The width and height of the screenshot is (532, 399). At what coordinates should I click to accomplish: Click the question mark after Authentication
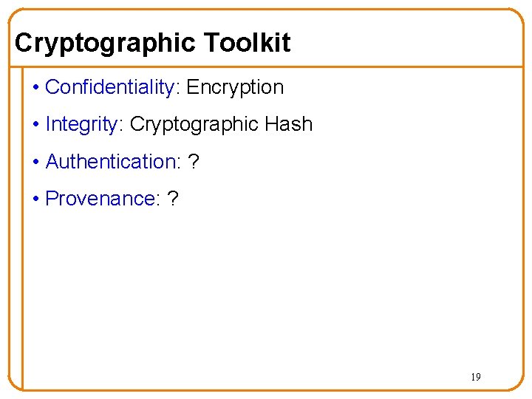pyautogui.click(x=194, y=161)
